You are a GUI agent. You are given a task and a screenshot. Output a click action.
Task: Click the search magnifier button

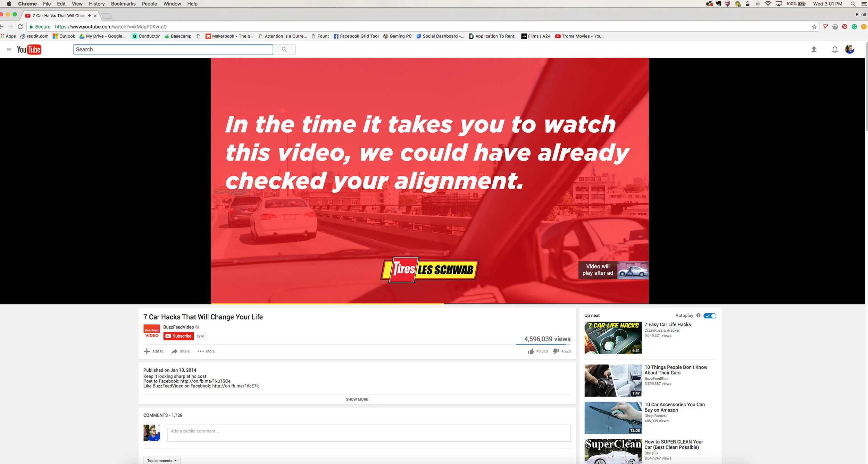pyautogui.click(x=284, y=49)
